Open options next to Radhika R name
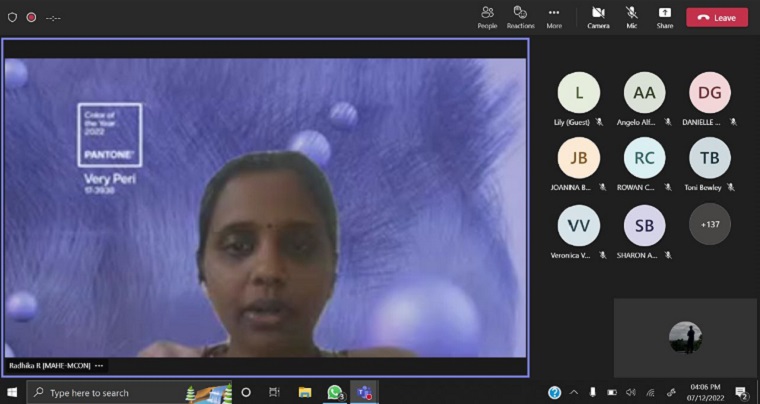The height and width of the screenshot is (404, 760). point(99,365)
